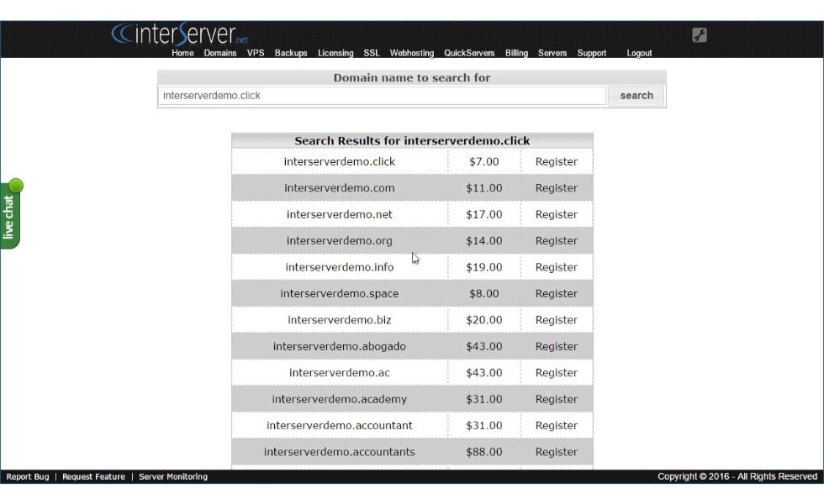824x504 pixels.
Task: Register interserverdemo.ac domain
Action: [x=556, y=373]
